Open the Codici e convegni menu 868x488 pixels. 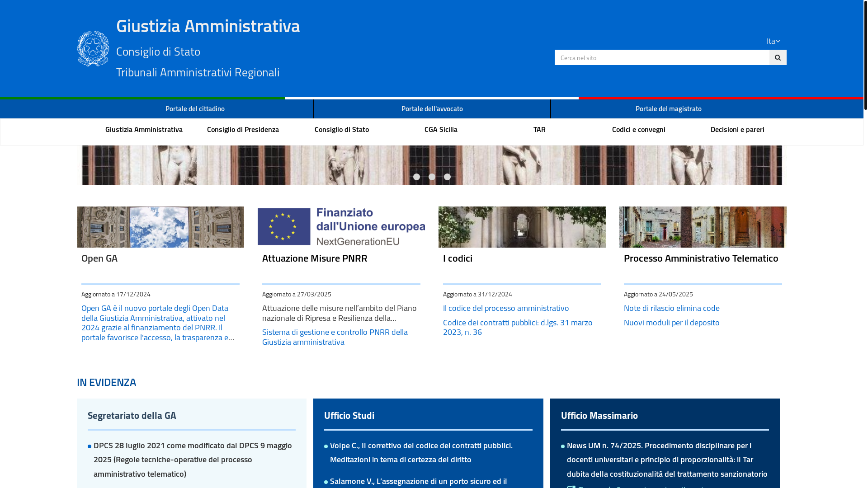point(638,129)
